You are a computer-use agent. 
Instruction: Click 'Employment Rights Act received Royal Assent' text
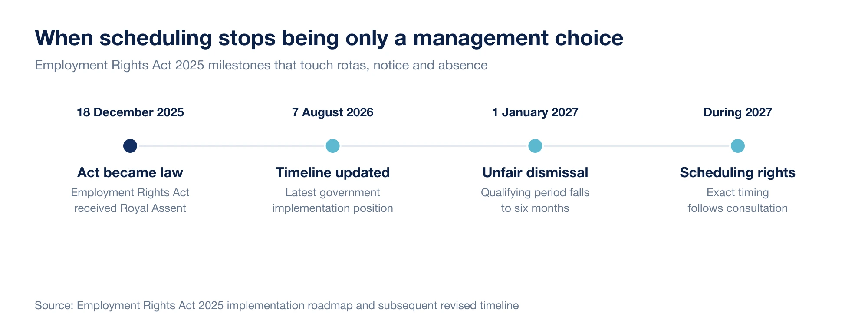pos(130,200)
